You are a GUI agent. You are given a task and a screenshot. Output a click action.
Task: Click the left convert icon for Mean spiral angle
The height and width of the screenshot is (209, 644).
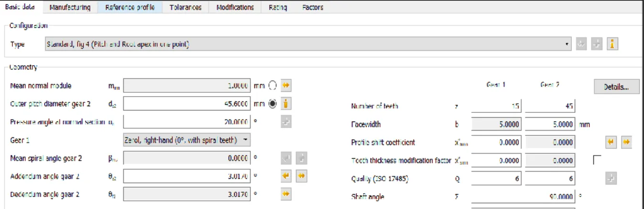(x=286, y=158)
